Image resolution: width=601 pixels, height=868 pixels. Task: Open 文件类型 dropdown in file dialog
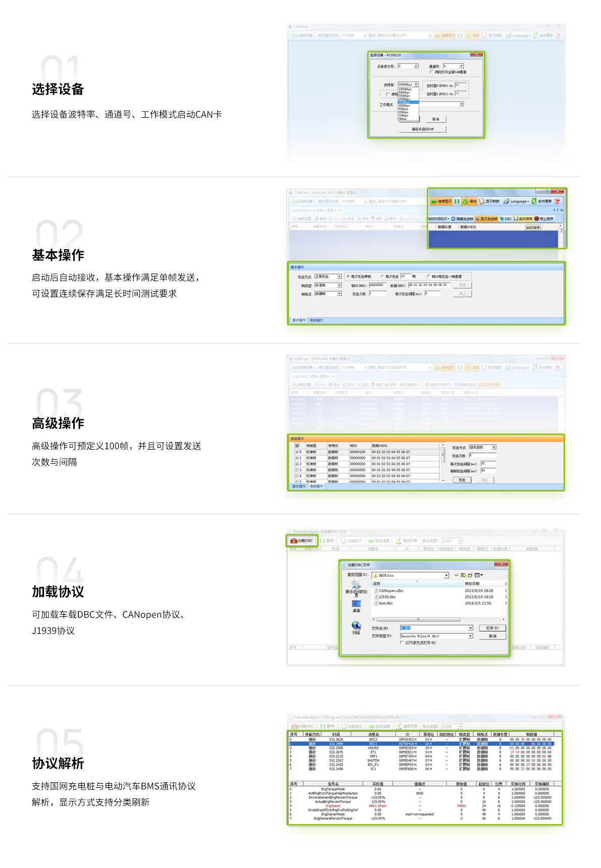tap(471, 636)
